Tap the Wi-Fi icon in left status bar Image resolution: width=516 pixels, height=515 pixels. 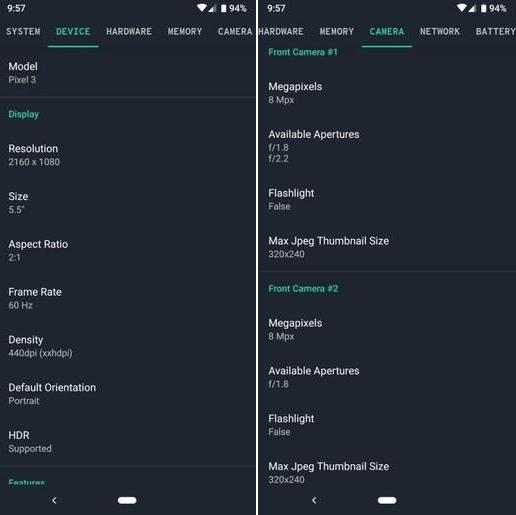pyautogui.click(x=202, y=8)
